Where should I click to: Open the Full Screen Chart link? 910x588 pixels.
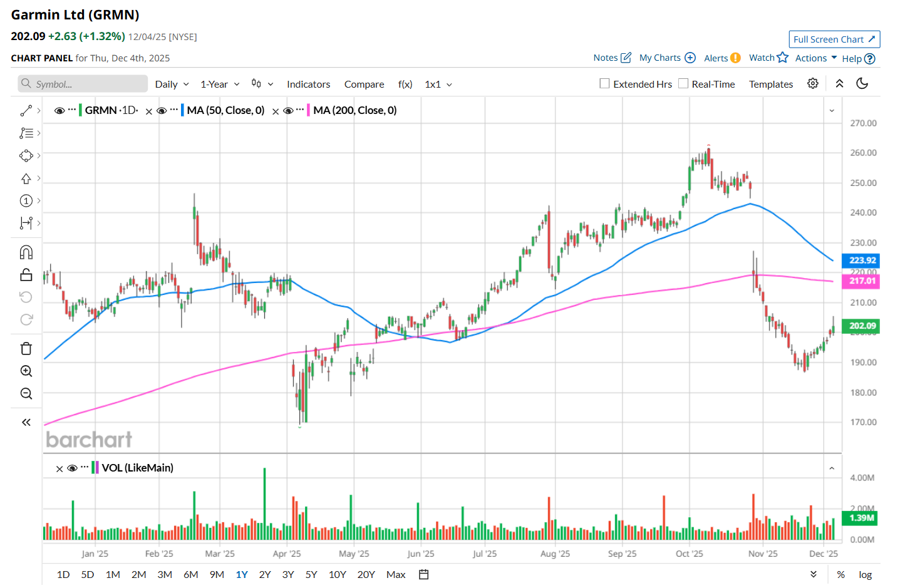[x=834, y=39]
